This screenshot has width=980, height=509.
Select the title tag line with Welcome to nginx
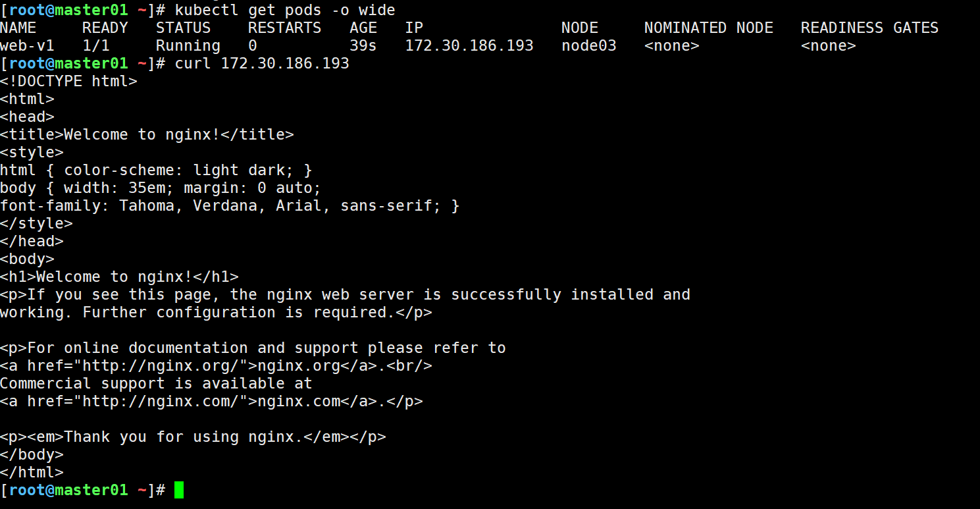147,134
